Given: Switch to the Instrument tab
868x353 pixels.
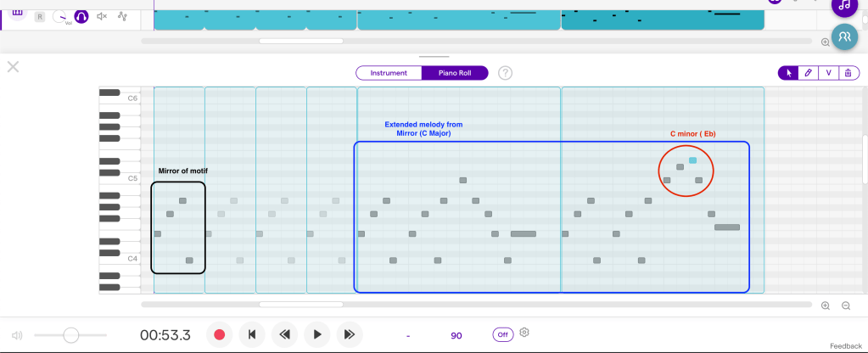Looking at the screenshot, I should (389, 73).
